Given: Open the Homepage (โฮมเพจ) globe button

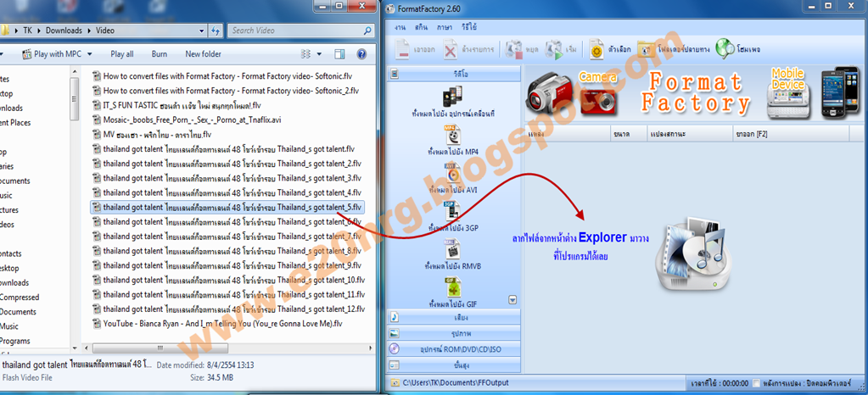Looking at the screenshot, I should click(x=738, y=49).
